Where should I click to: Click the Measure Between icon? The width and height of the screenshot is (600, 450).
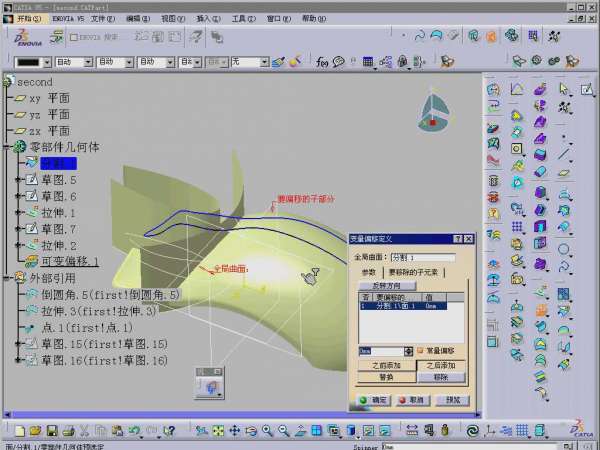pyautogui.click(x=412, y=431)
